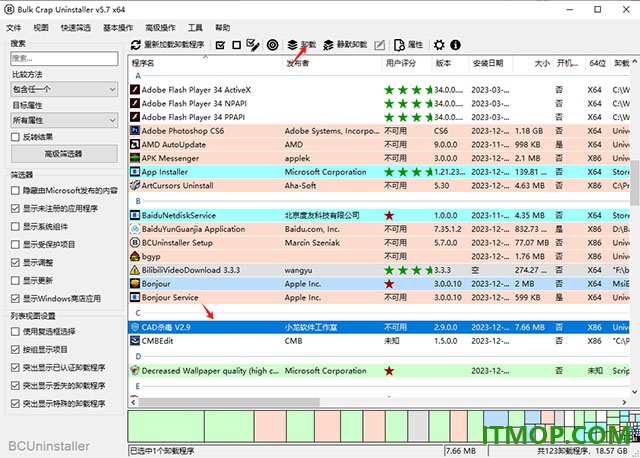This screenshot has height=458, width=640.
Task: Sort by the size column header
Action: point(533,63)
